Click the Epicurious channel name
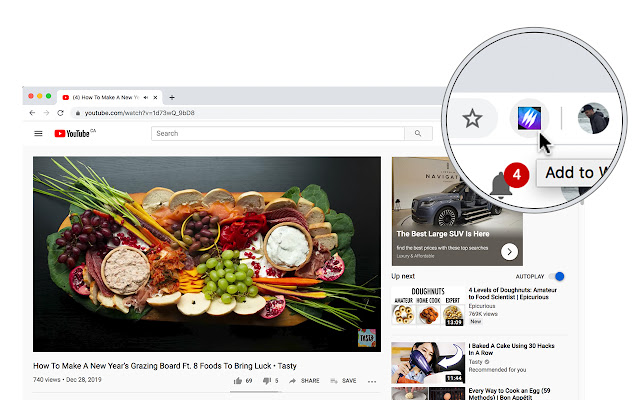Image resolution: width=640 pixels, height=400 pixels. tap(482, 306)
